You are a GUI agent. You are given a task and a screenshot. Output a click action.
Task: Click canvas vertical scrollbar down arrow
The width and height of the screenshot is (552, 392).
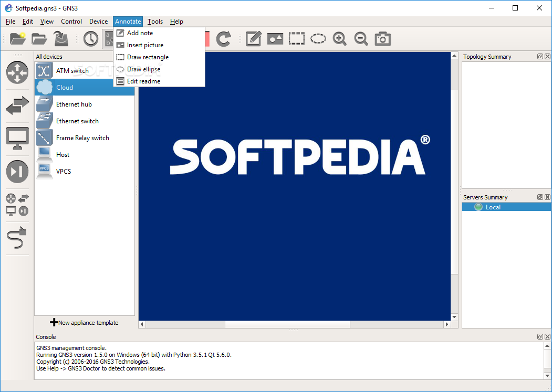tap(454, 317)
